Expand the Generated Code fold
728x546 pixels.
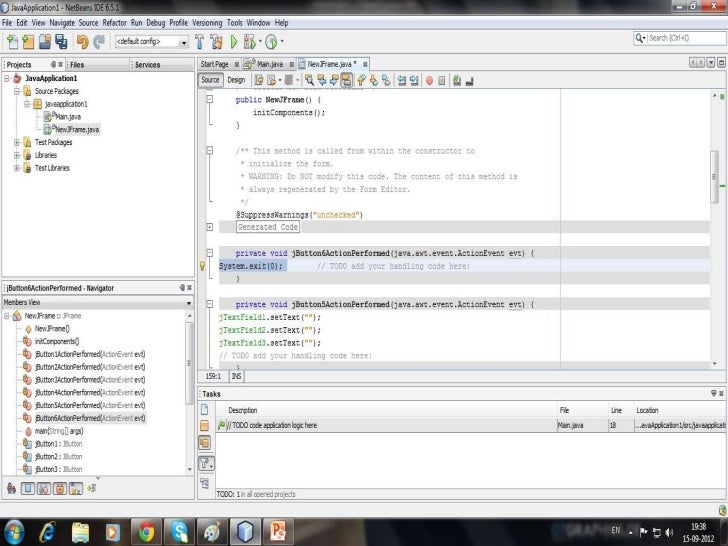point(209,227)
